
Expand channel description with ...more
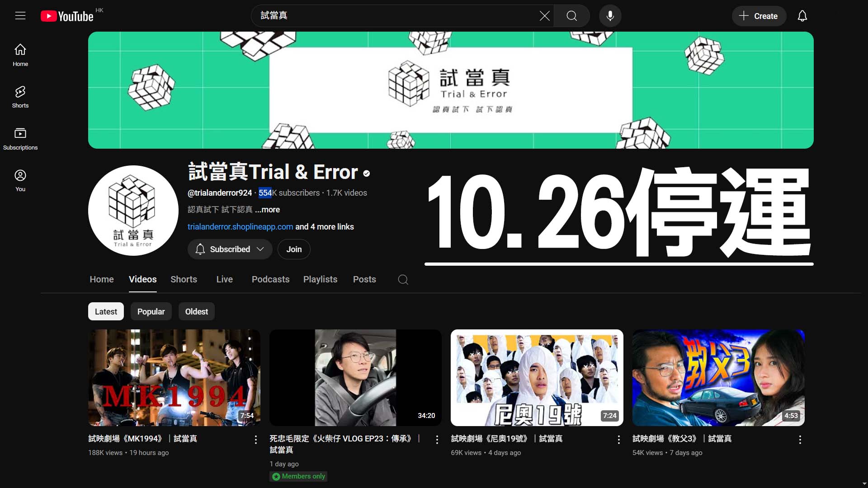267,210
